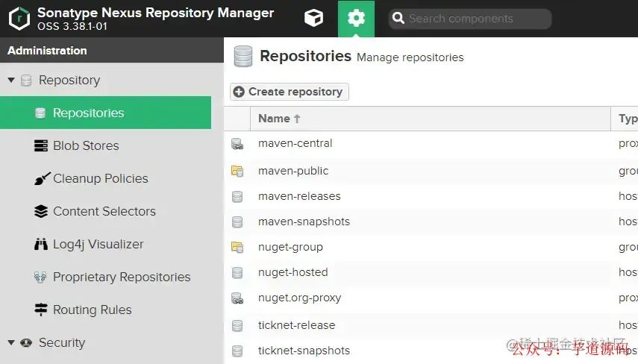Click the Security eye icon
The width and height of the screenshot is (638, 364).
[26, 342]
